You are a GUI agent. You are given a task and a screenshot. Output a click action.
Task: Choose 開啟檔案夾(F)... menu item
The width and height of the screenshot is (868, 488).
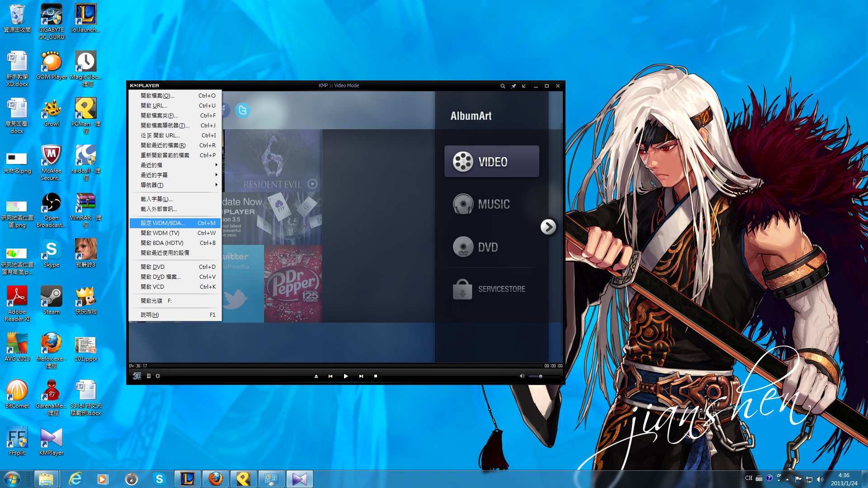point(175,116)
